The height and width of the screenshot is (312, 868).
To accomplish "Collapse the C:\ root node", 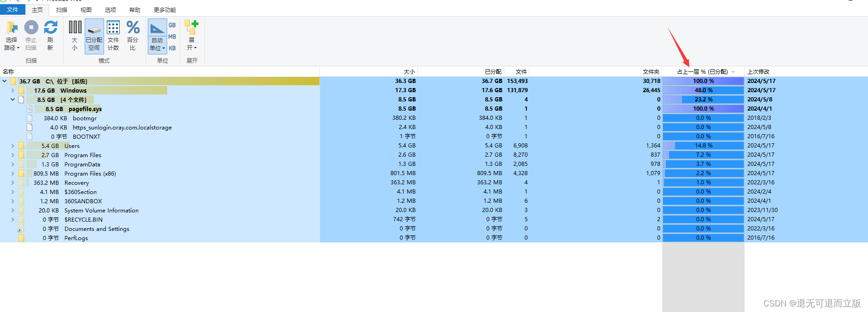I will pos(5,81).
